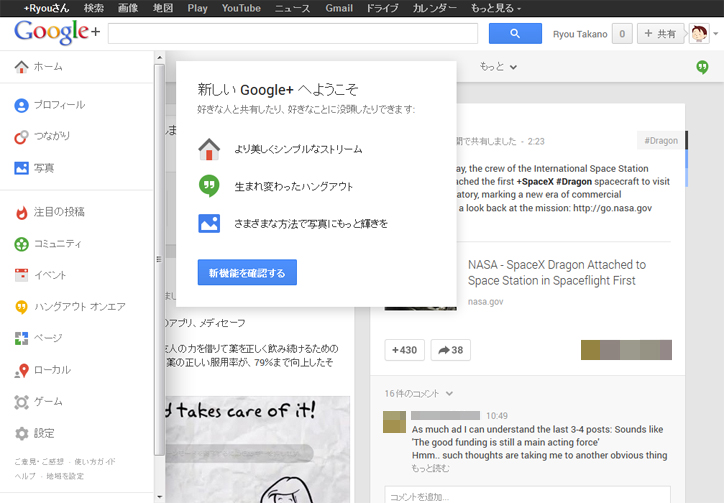
Task: Click the コメントを追加 comment field
Action: tap(527, 495)
